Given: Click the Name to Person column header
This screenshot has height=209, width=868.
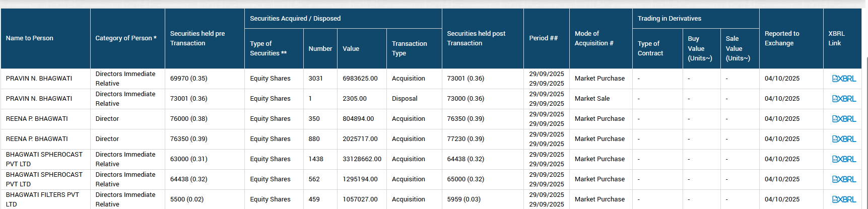Looking at the screenshot, I should [30, 38].
